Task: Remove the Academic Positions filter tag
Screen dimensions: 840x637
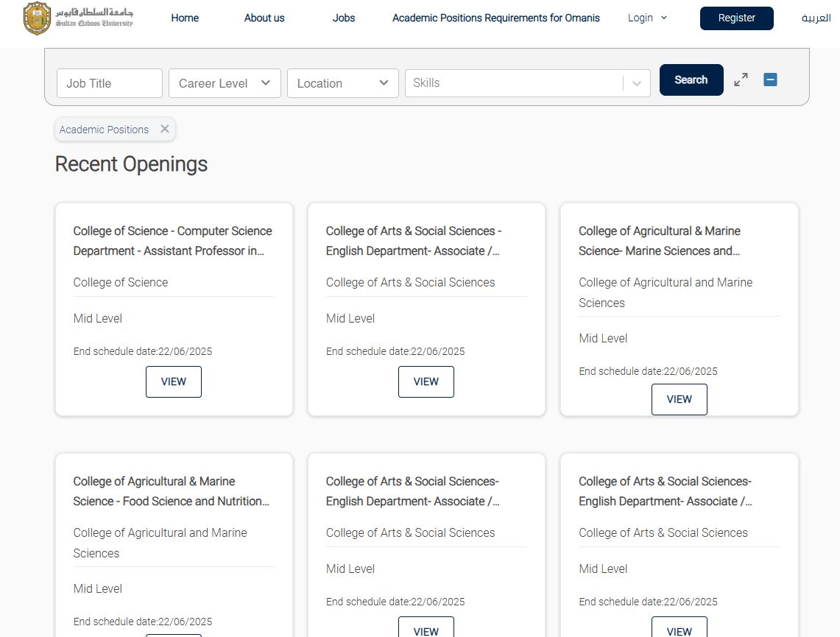Action: [x=165, y=129]
